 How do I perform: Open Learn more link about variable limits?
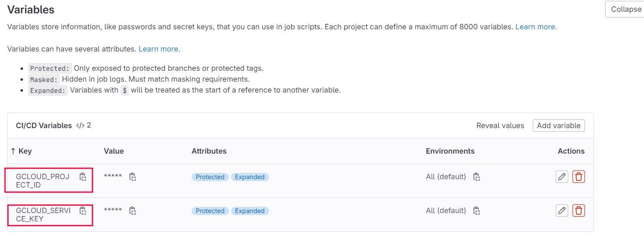click(x=536, y=27)
